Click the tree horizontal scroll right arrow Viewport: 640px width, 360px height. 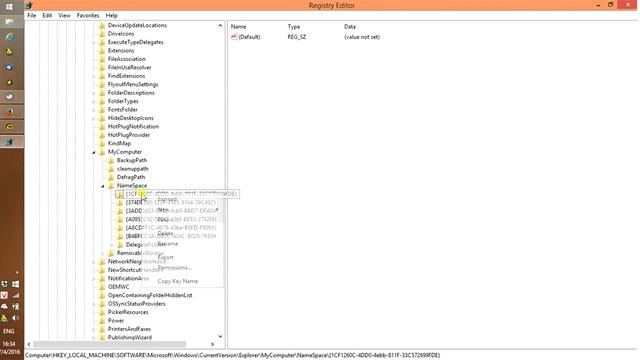click(x=212, y=344)
